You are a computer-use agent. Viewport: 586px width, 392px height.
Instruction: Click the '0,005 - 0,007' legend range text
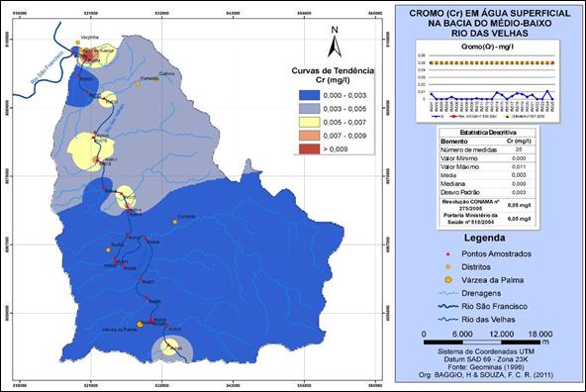(344, 122)
